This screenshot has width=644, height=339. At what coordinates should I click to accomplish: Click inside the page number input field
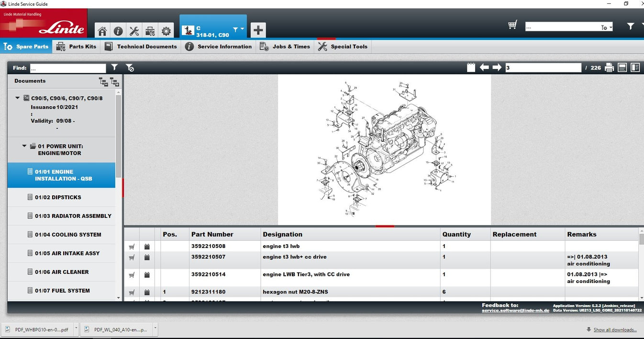543,67
